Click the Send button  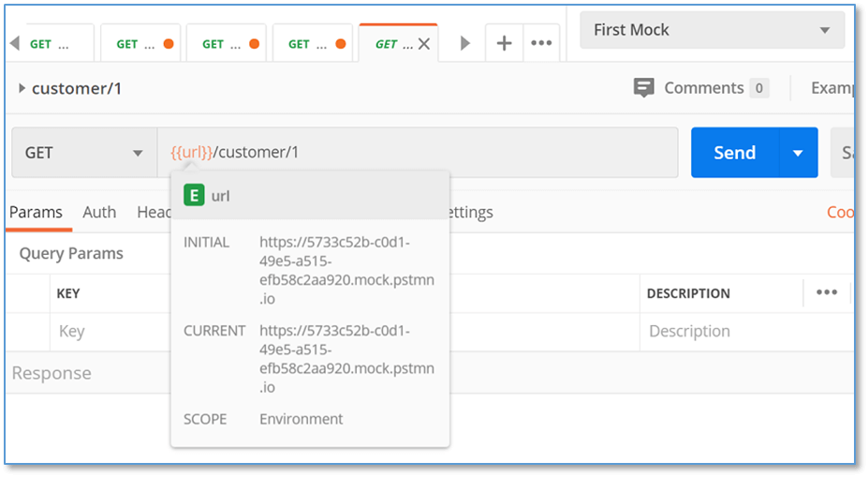tap(735, 153)
